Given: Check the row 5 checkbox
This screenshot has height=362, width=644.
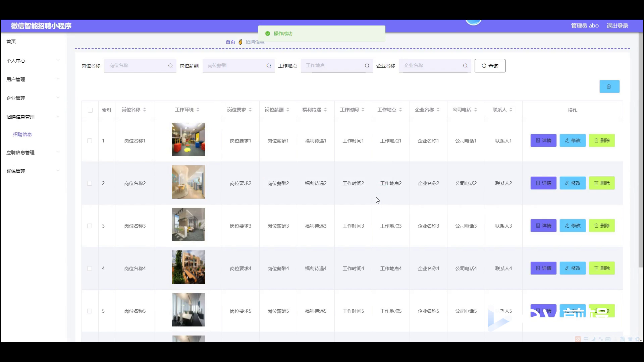Looking at the screenshot, I should coord(90,311).
